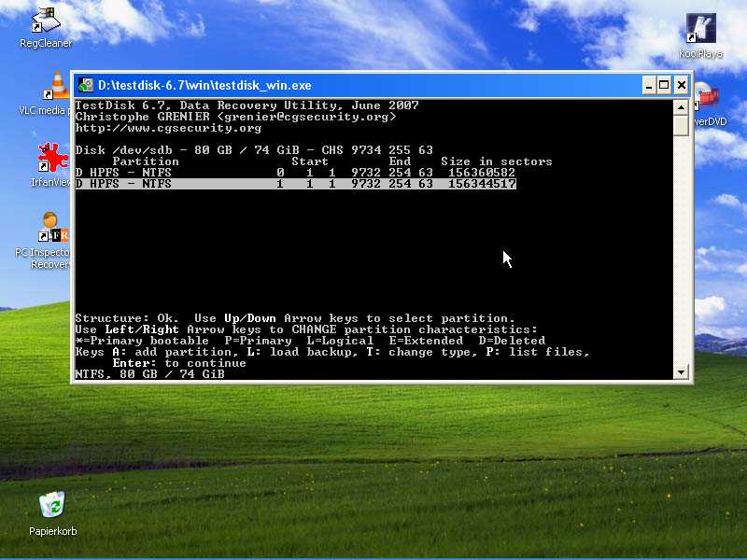The image size is (747, 560).
Task: Minimize the TestDisk console window
Action: click(x=649, y=85)
